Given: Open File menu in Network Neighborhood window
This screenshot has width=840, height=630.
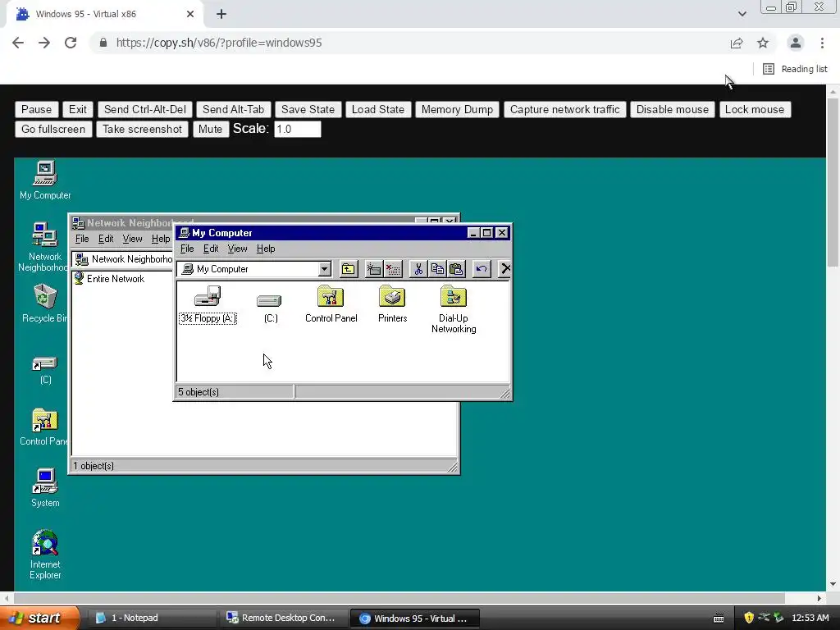Looking at the screenshot, I should coord(82,239).
